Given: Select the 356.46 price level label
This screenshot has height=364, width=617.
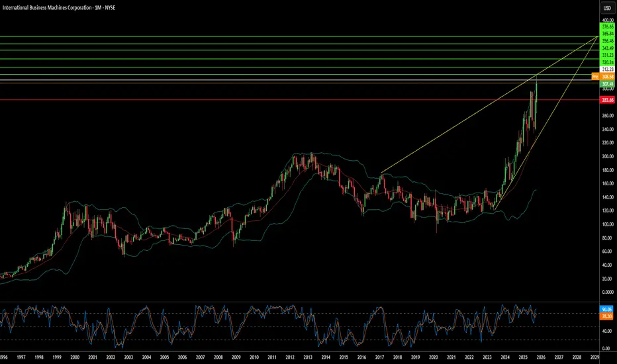Looking at the screenshot, I should (x=607, y=41).
